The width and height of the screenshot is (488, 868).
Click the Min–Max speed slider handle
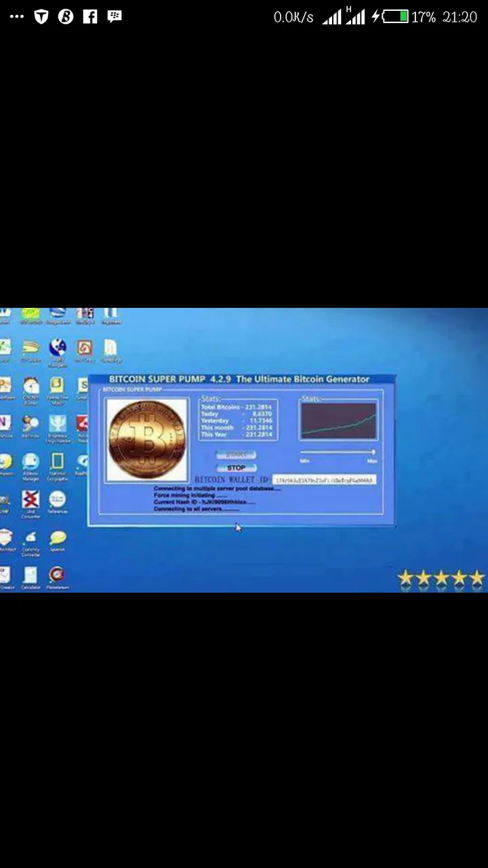(x=373, y=452)
